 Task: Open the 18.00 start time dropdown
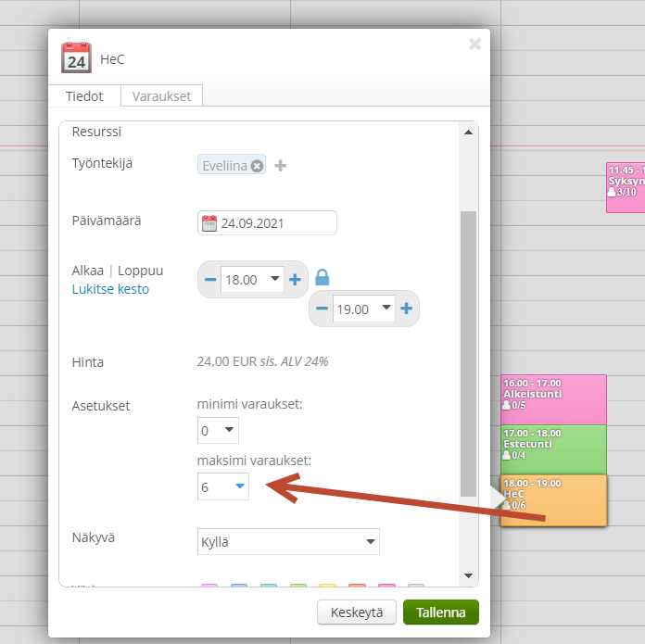pos(252,280)
